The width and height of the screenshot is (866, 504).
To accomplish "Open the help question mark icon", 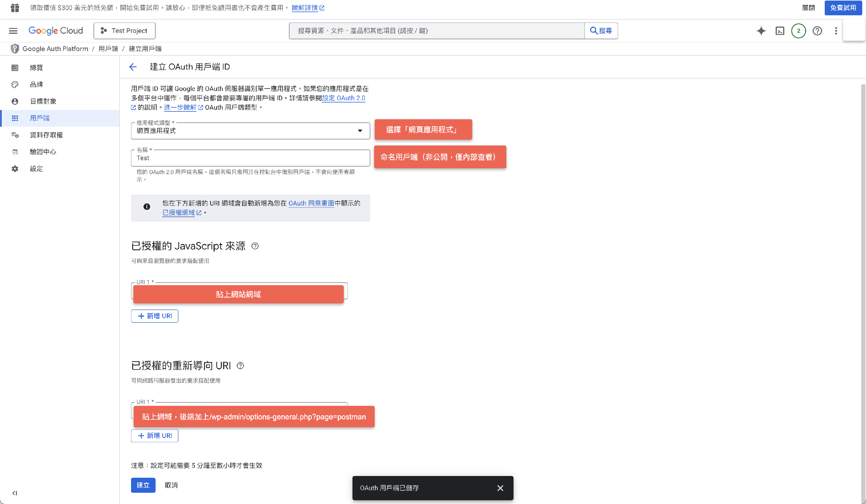I will (x=817, y=31).
